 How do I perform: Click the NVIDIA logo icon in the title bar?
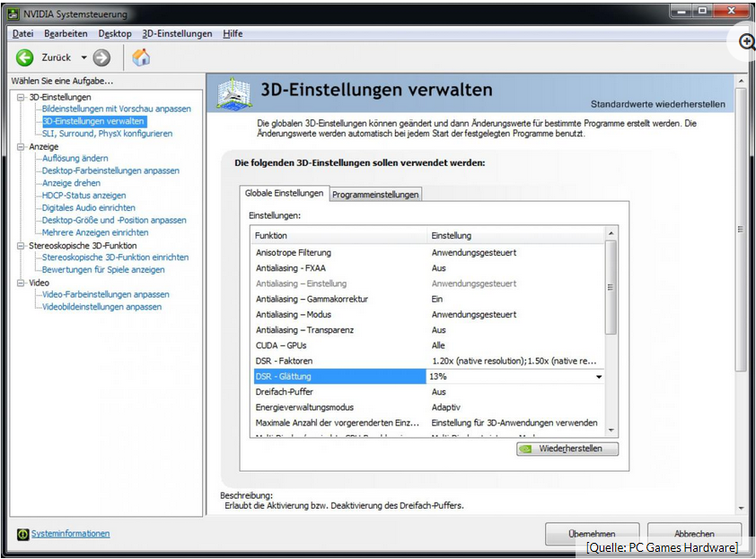(x=13, y=14)
